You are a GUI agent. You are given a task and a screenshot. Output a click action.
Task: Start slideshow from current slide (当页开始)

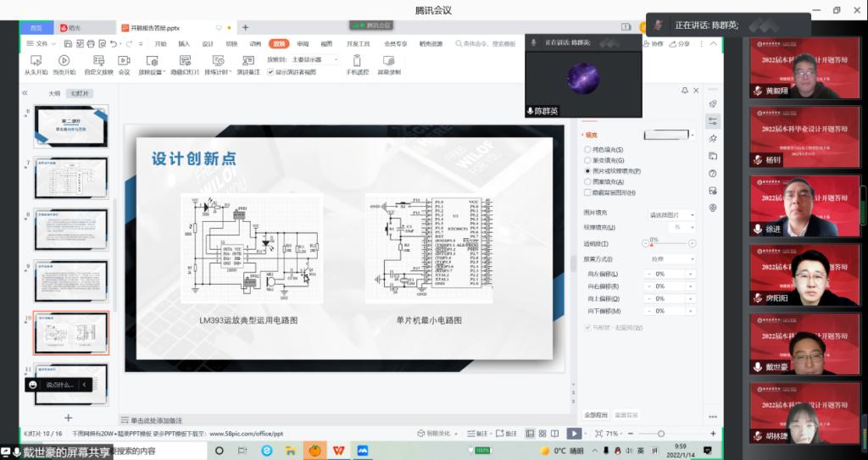click(x=64, y=60)
